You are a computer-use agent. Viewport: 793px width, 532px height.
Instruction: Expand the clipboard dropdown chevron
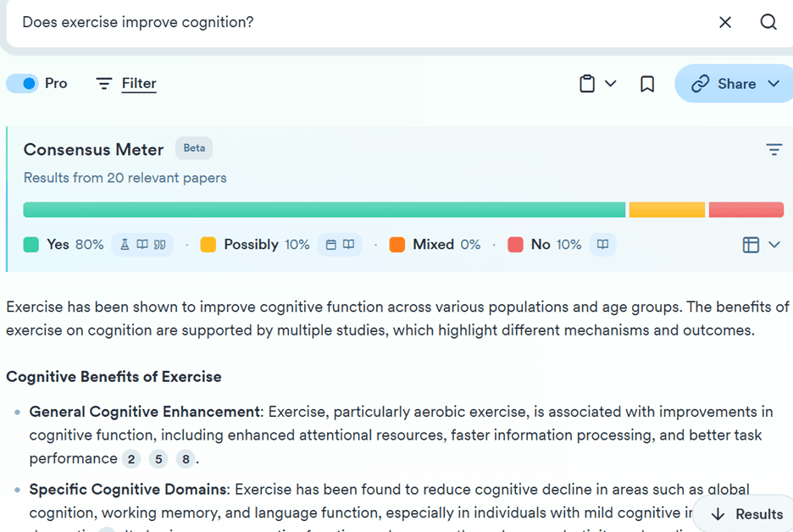(x=611, y=83)
